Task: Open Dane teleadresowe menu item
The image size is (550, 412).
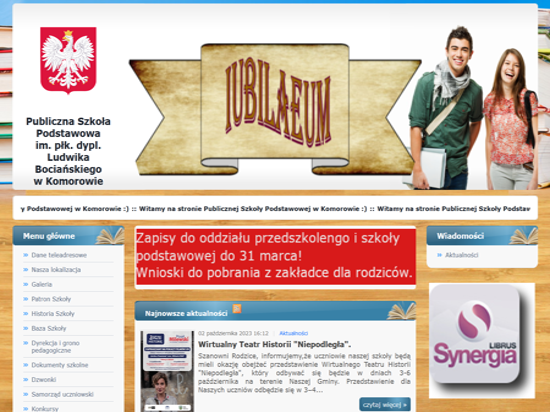Action: [x=59, y=255]
